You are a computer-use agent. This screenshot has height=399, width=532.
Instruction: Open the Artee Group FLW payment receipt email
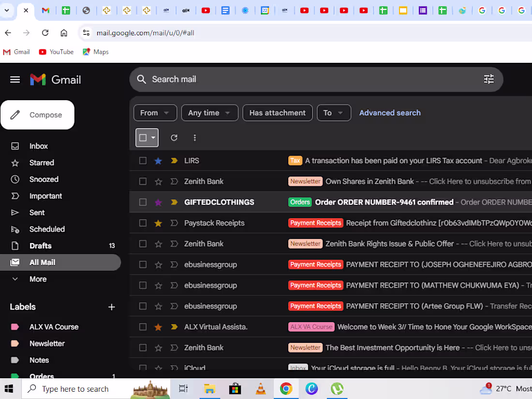(331, 306)
